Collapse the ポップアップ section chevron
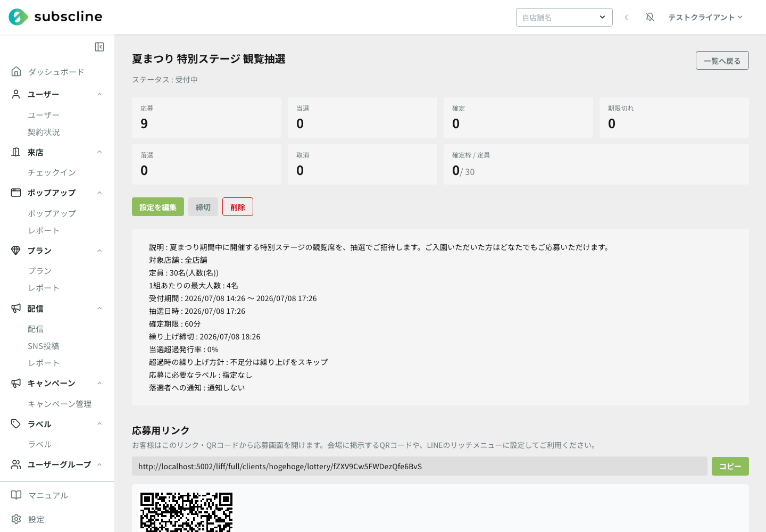This screenshot has height=532, width=766. click(x=99, y=193)
